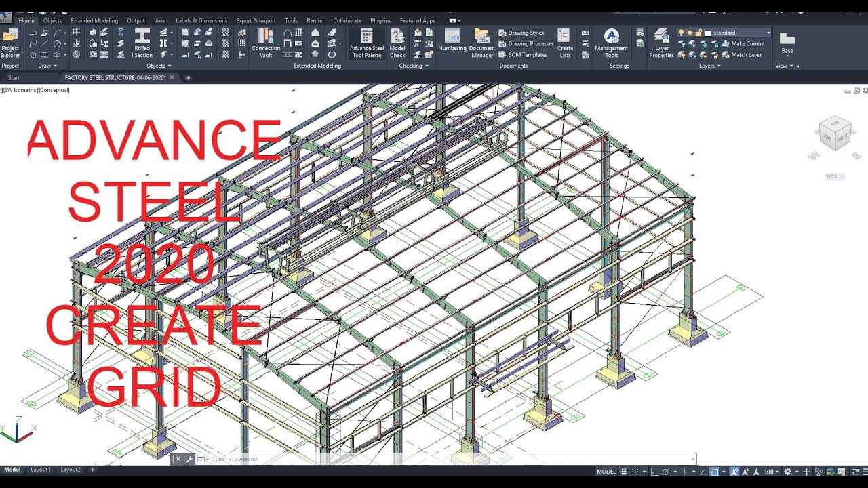Open Management Tools
The image size is (868, 488).
coord(611,43)
